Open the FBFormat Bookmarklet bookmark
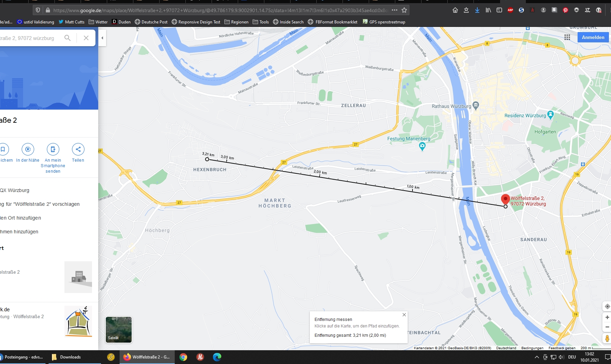The height and width of the screenshot is (364, 611). (x=333, y=22)
